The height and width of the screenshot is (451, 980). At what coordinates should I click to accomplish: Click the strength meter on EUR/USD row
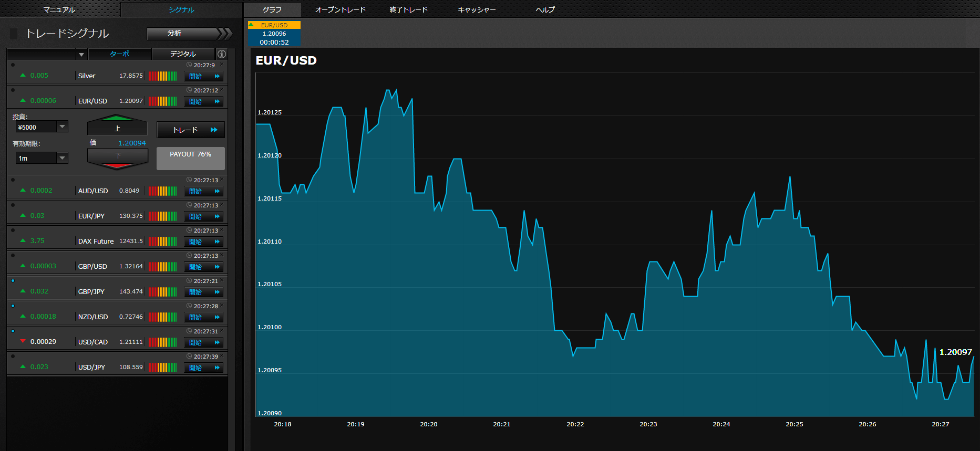[162, 101]
